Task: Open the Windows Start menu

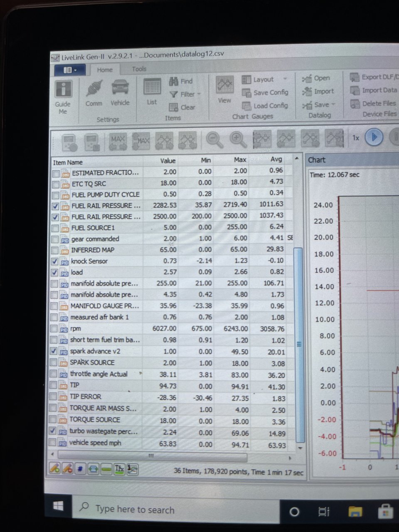Action: pyautogui.click(x=58, y=506)
